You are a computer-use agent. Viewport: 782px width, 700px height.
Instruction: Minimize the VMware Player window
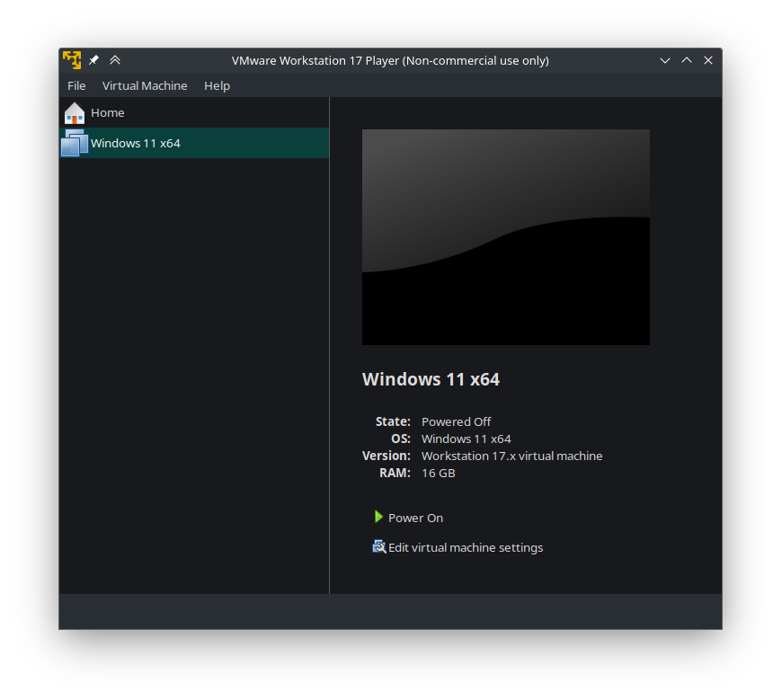[665, 60]
